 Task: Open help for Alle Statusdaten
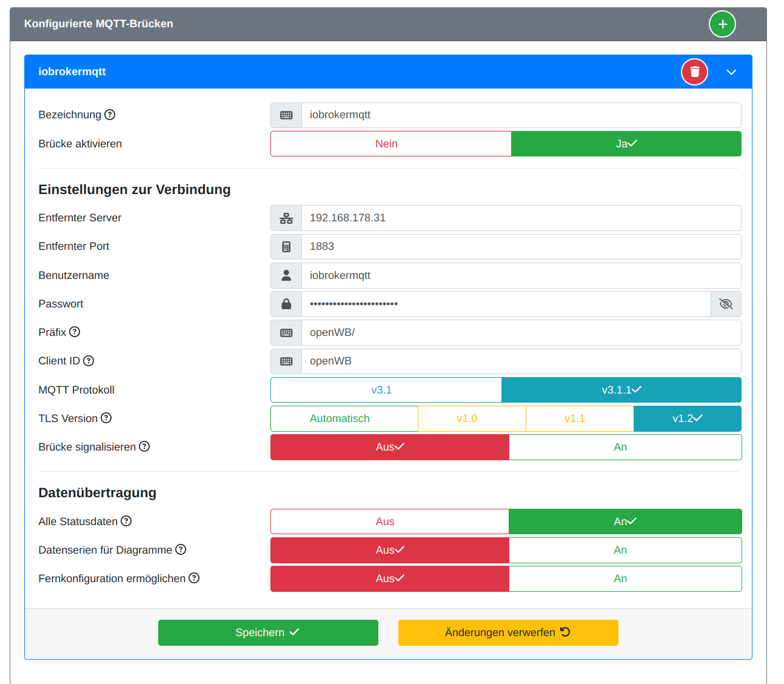(x=126, y=521)
